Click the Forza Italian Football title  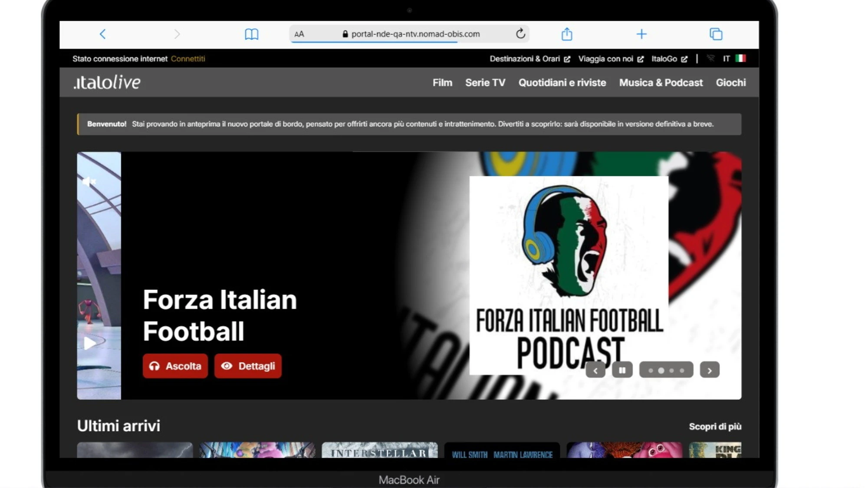(x=220, y=315)
